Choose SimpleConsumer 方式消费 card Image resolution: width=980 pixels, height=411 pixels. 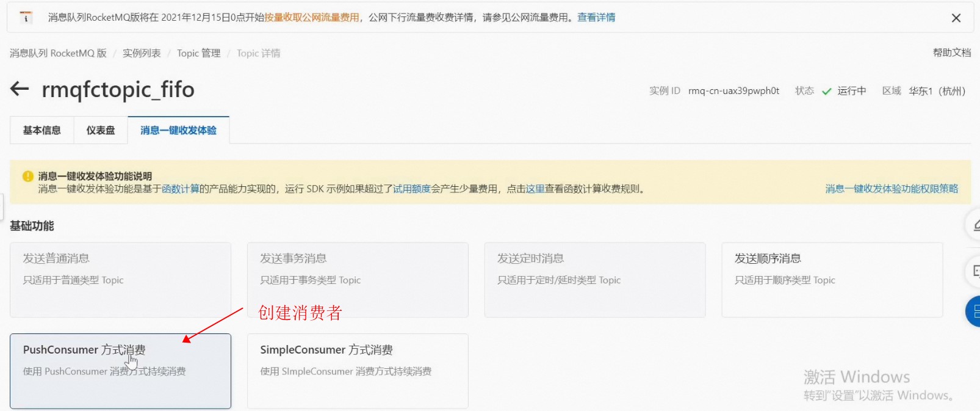pyautogui.click(x=358, y=371)
